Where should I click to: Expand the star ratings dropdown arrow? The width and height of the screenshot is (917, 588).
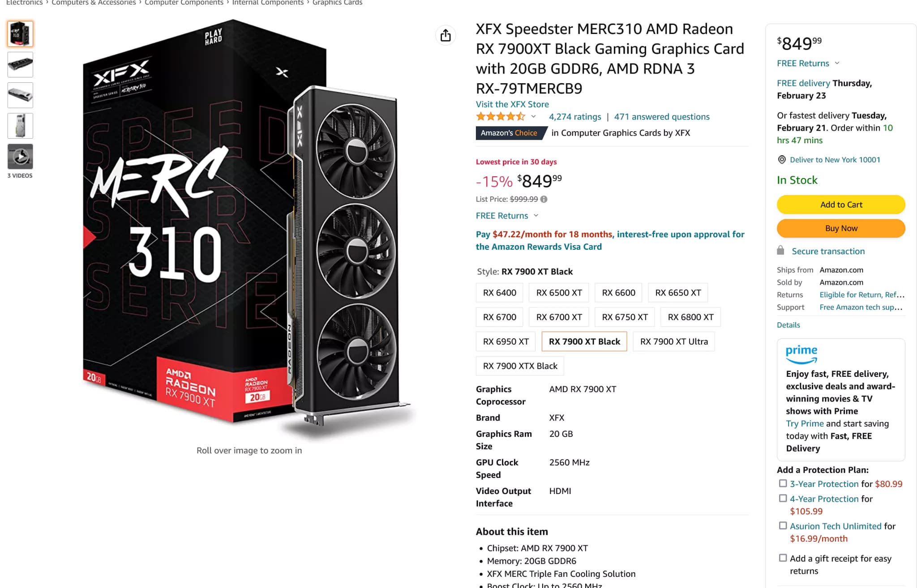click(533, 116)
